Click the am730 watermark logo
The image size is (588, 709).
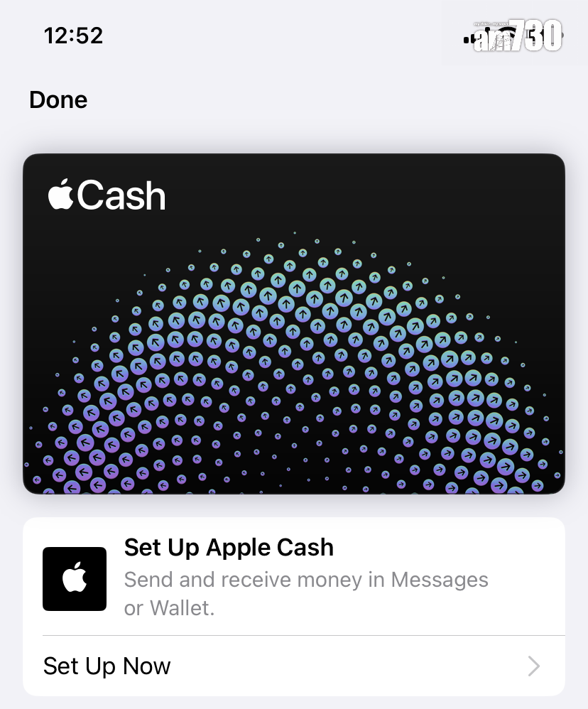(x=518, y=36)
